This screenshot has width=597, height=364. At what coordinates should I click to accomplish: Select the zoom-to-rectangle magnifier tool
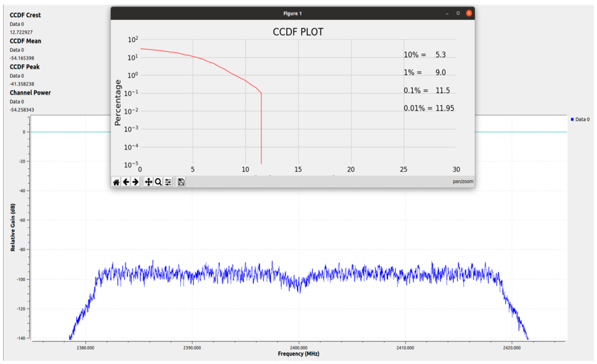point(158,182)
